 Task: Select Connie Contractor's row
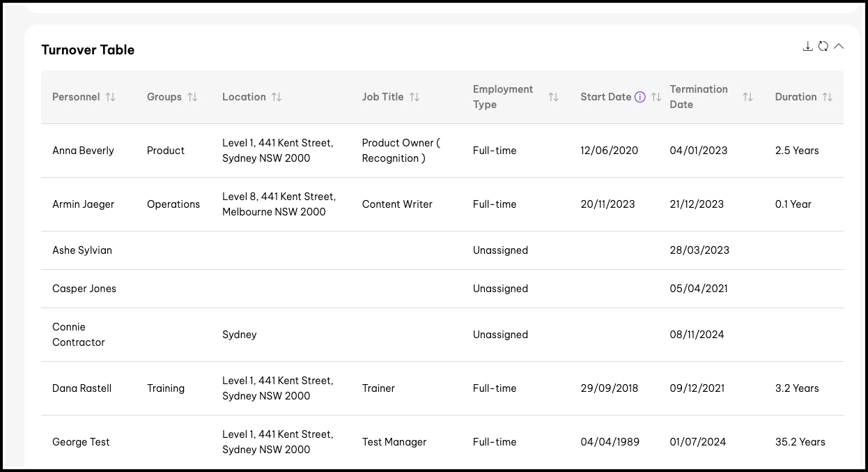click(x=78, y=335)
